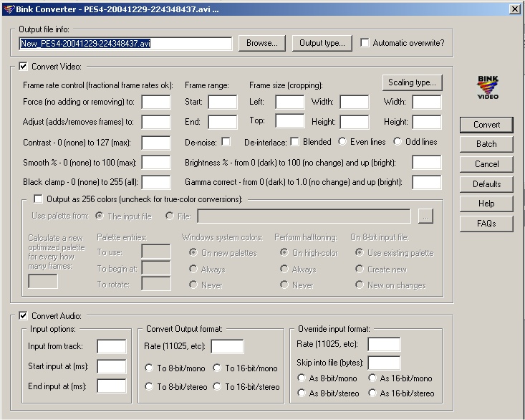525x420 pixels.
Task: Open the Help button
Action: pos(486,204)
